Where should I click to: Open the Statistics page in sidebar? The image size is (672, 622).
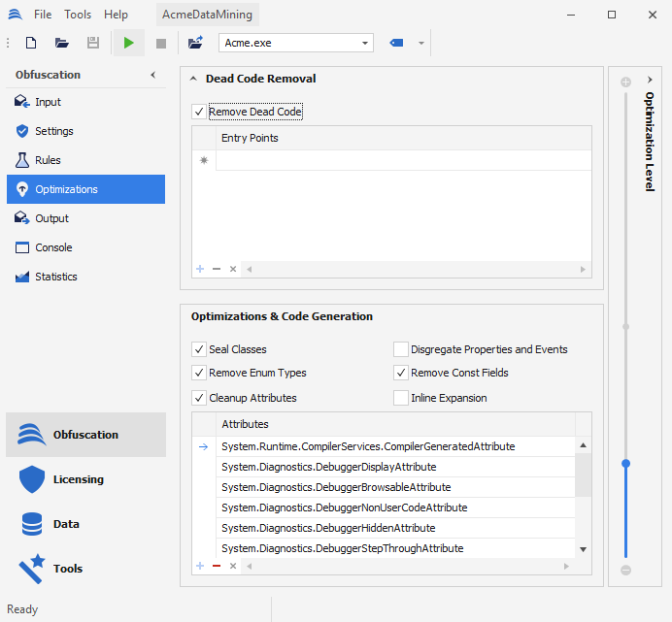55,277
